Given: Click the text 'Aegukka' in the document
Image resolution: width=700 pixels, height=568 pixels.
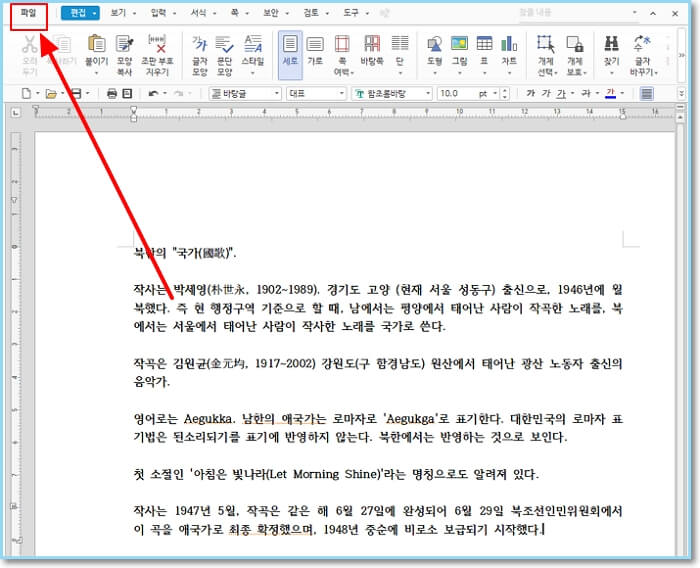Looking at the screenshot, I should click(208, 419).
